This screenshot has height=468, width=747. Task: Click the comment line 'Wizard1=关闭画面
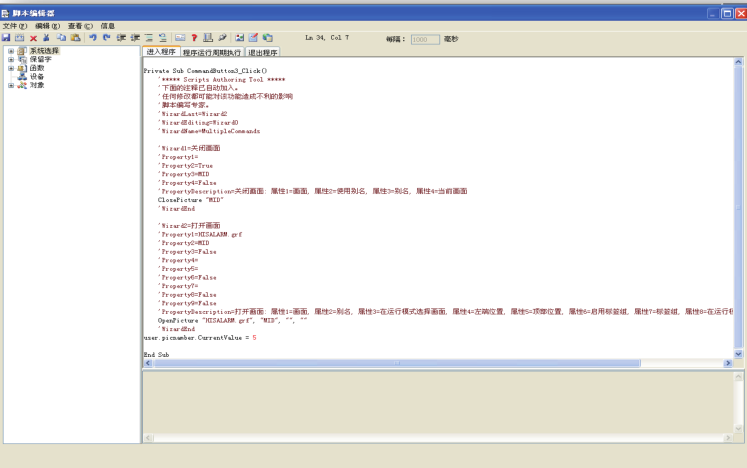click(189, 148)
